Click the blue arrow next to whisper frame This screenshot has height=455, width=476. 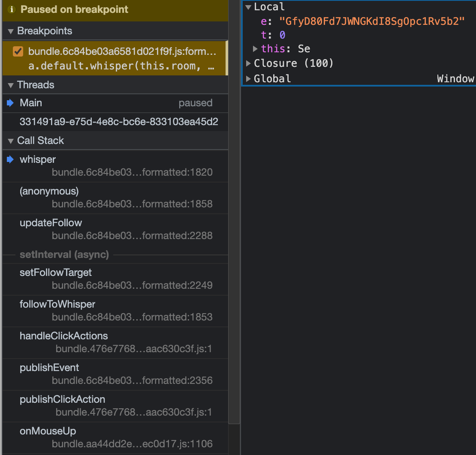[x=11, y=159]
